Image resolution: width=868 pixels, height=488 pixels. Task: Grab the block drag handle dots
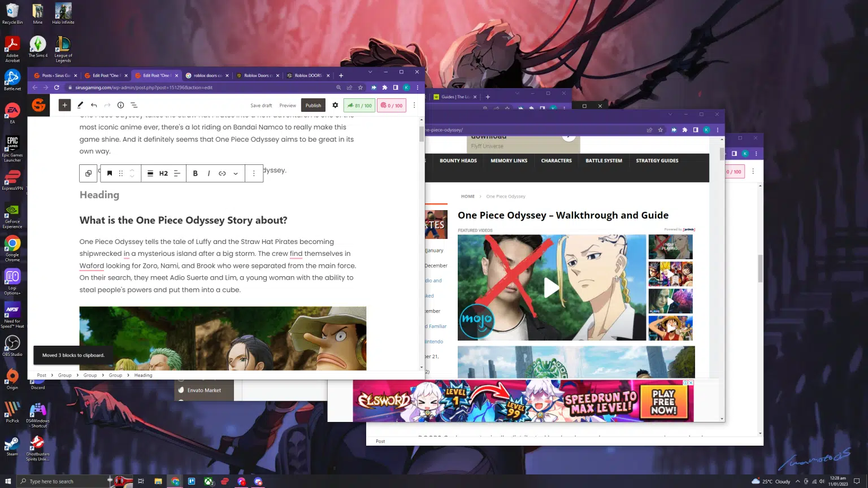point(120,173)
